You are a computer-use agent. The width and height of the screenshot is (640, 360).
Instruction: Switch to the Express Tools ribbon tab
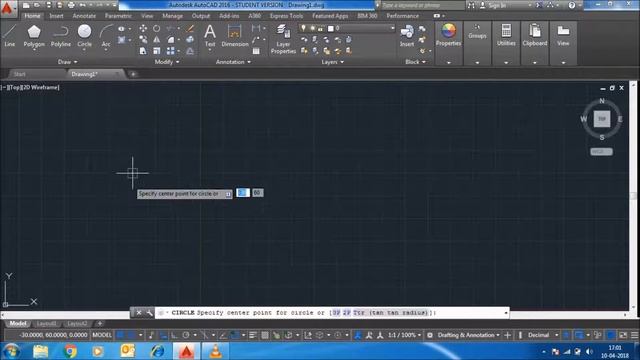[287, 16]
